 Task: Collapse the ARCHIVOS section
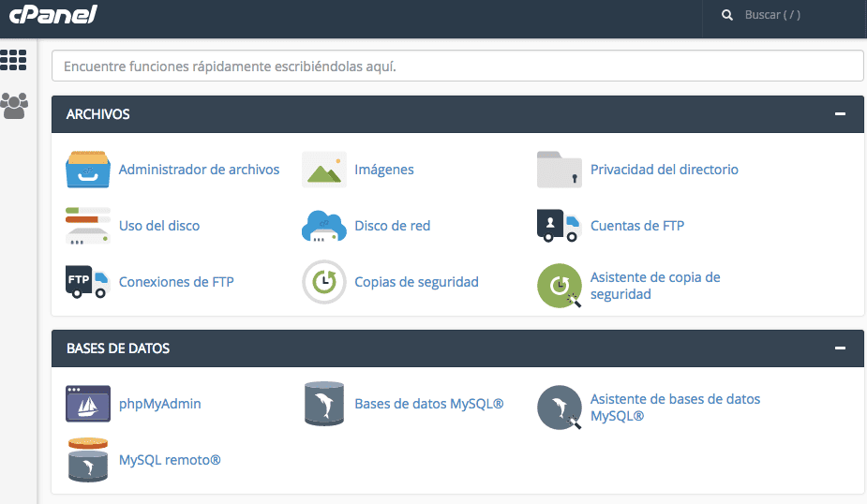[840, 114]
